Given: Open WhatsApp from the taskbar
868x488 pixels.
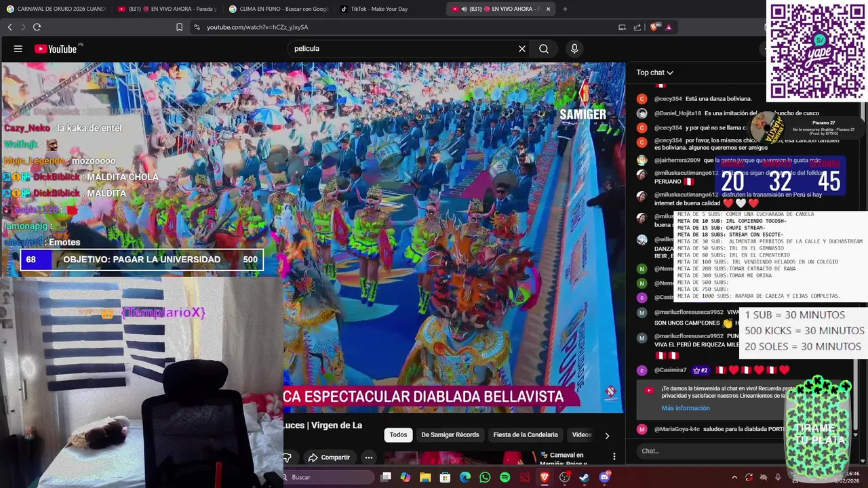Looking at the screenshot, I should [x=485, y=477].
